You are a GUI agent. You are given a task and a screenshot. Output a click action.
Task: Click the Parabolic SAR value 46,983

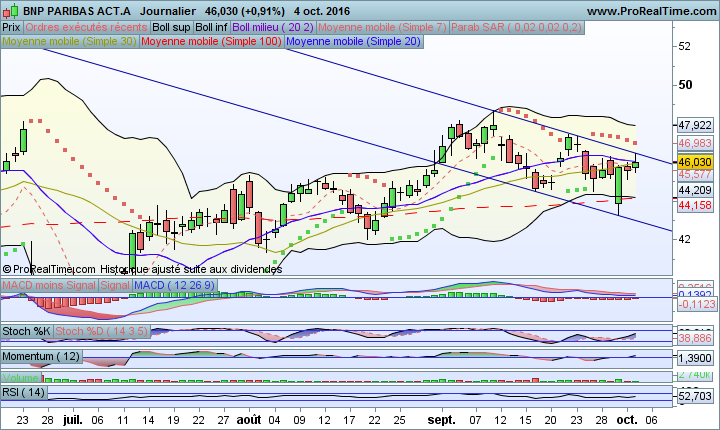pyautogui.click(x=695, y=143)
